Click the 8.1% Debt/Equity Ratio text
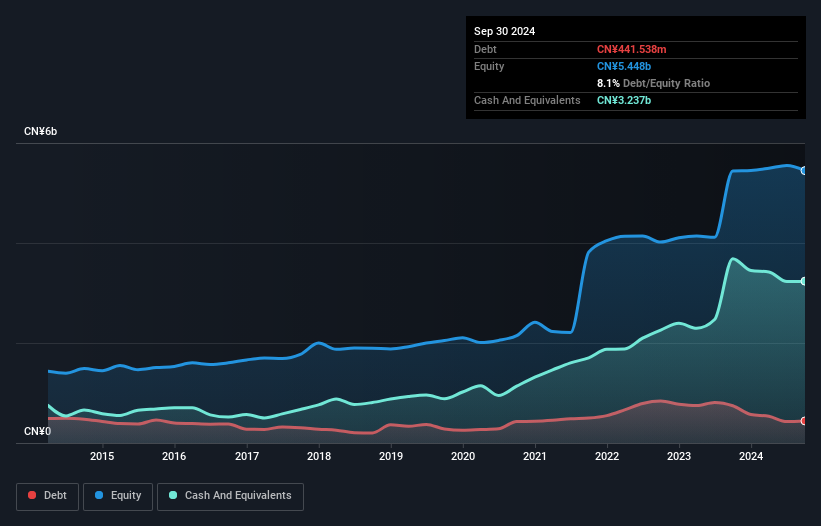 click(653, 83)
